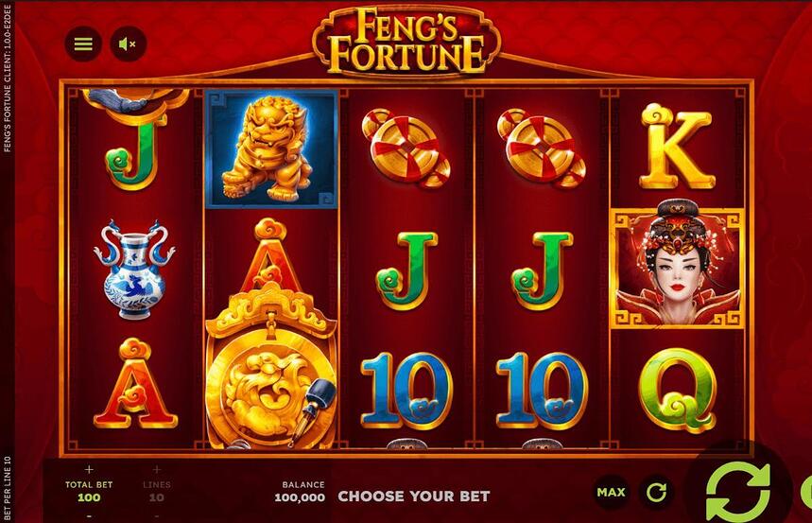812x523 pixels.
Task: Toggle the muted sound speaker icon
Action: (128, 44)
